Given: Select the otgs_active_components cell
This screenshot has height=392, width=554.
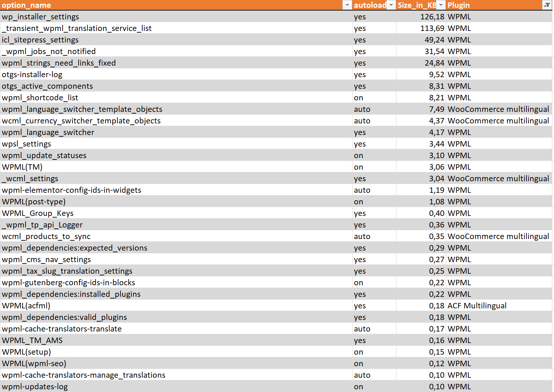Looking at the screenshot, I should pyautogui.click(x=176, y=86).
